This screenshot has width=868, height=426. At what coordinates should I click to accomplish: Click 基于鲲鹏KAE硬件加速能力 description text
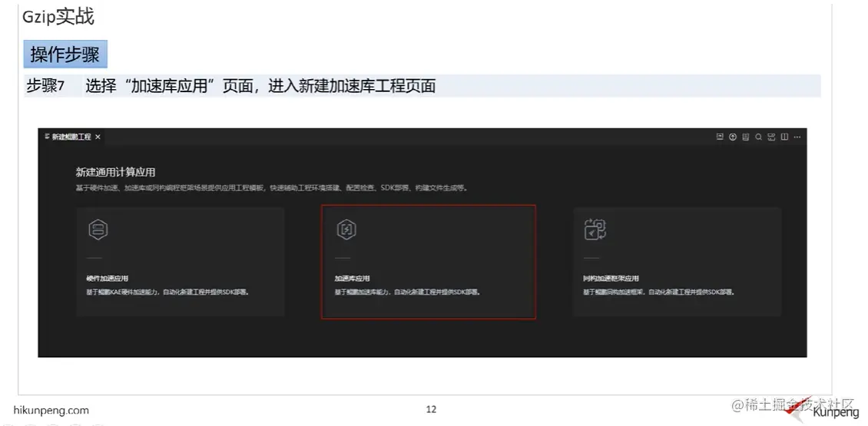coord(167,292)
